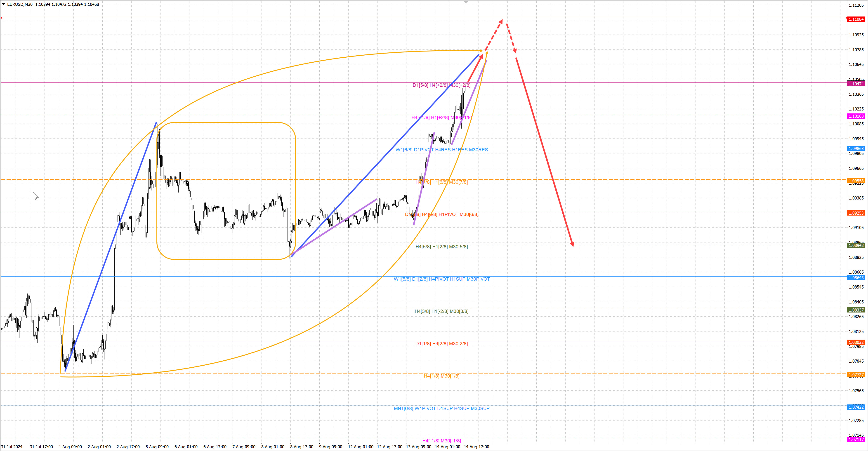Click the magenta 1.10168 price tag
Viewport: 868px width, 451px height.
coord(856,116)
